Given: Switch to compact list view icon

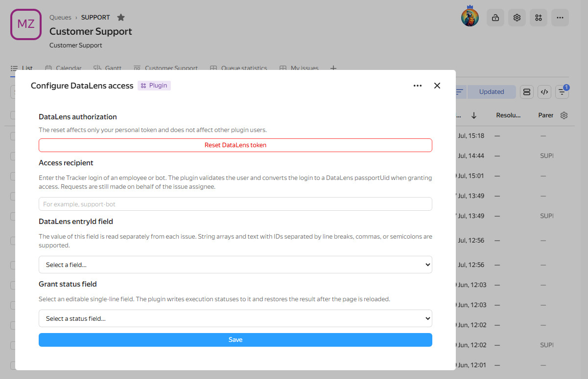Looking at the screenshot, I should click(527, 92).
